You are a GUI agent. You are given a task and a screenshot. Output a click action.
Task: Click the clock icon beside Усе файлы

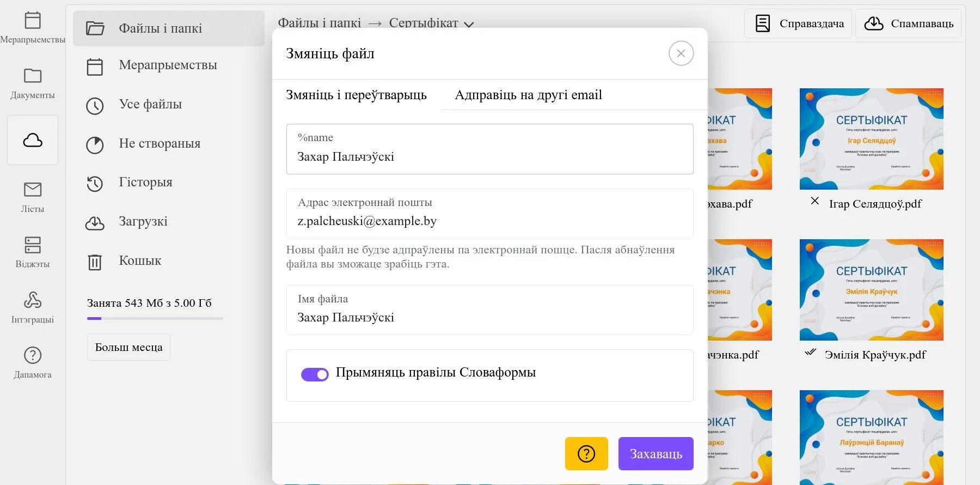(95, 106)
